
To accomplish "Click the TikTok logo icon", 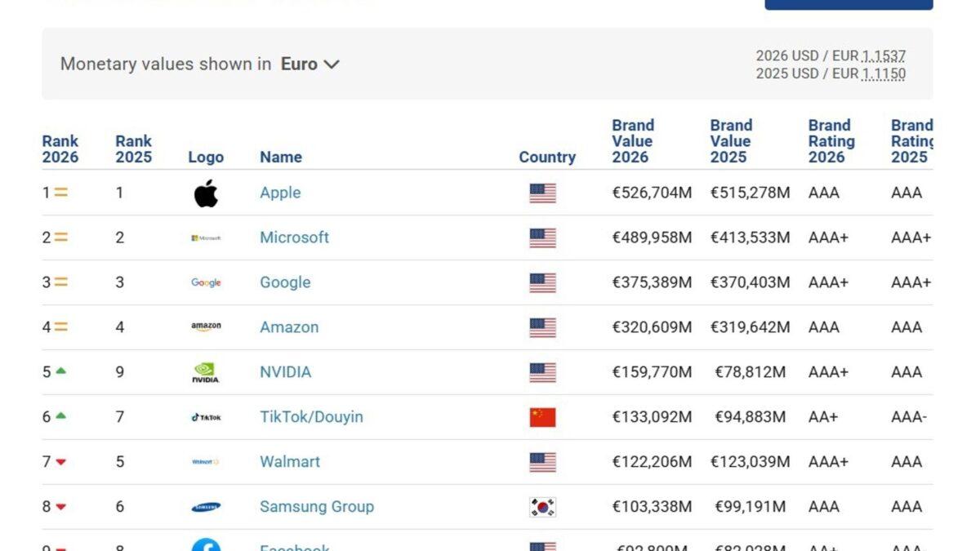I will (206, 416).
